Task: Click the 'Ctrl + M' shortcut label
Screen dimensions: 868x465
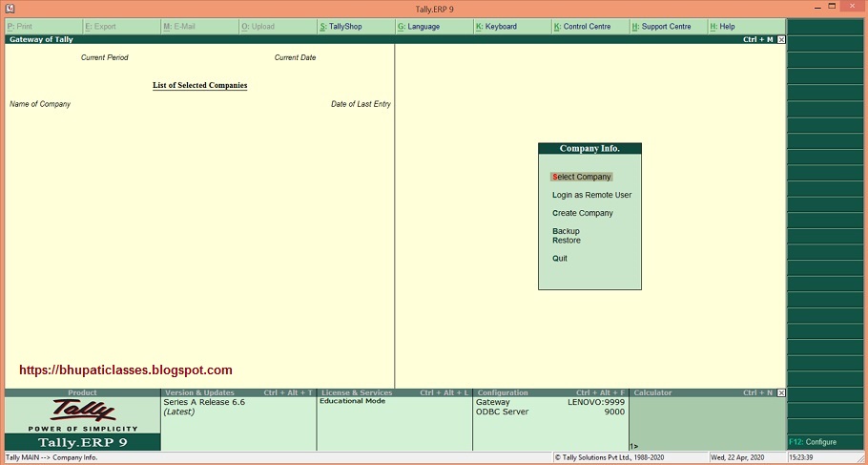Action: pyautogui.click(x=758, y=39)
